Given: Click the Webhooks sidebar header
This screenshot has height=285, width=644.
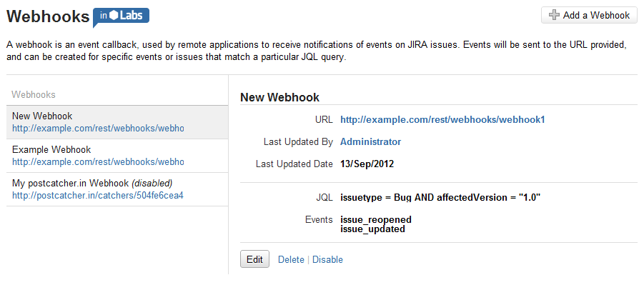Looking at the screenshot, I should pos(34,95).
